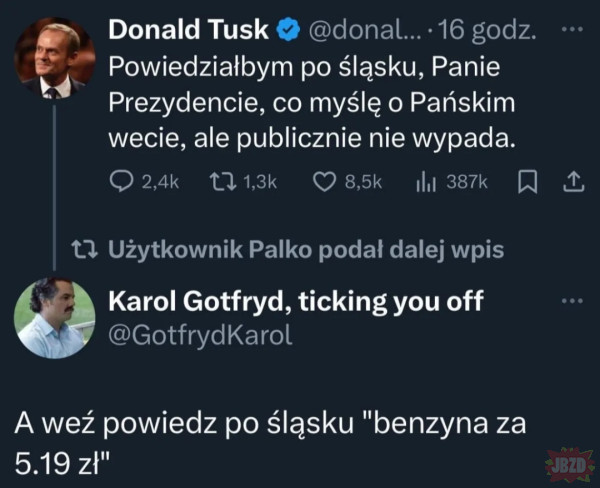This screenshot has width=600, height=488.
Task: Open the more options menu on Karol Gotfryd's tweet
Action: point(571,300)
